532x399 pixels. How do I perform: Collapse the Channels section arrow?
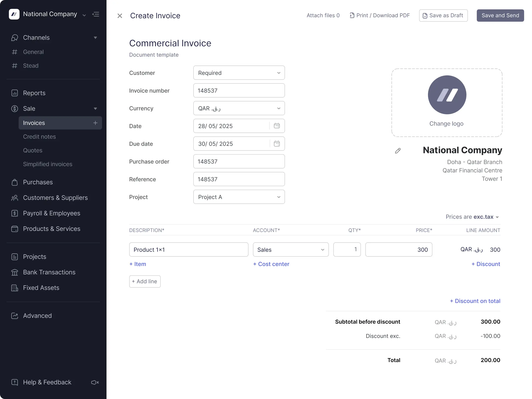(x=95, y=38)
